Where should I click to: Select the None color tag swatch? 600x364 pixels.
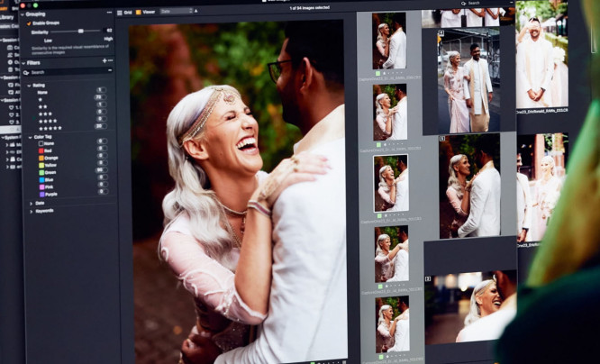tap(41, 143)
